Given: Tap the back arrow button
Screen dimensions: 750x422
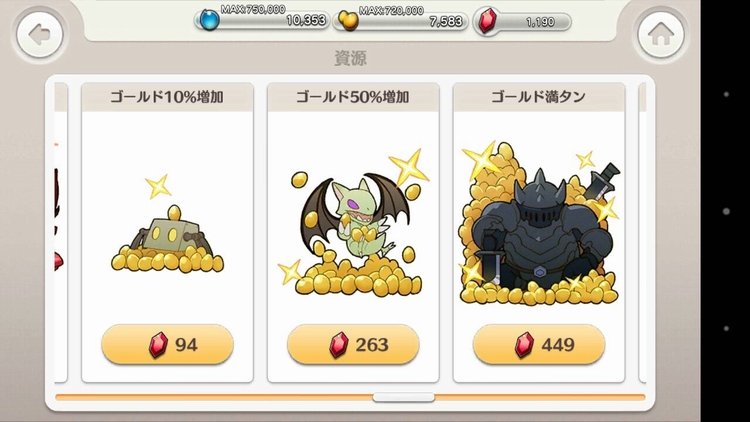Looking at the screenshot, I should 40,34.
